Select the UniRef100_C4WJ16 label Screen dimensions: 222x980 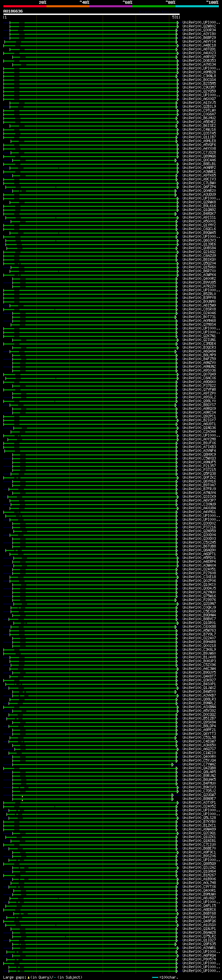click(199, 129)
